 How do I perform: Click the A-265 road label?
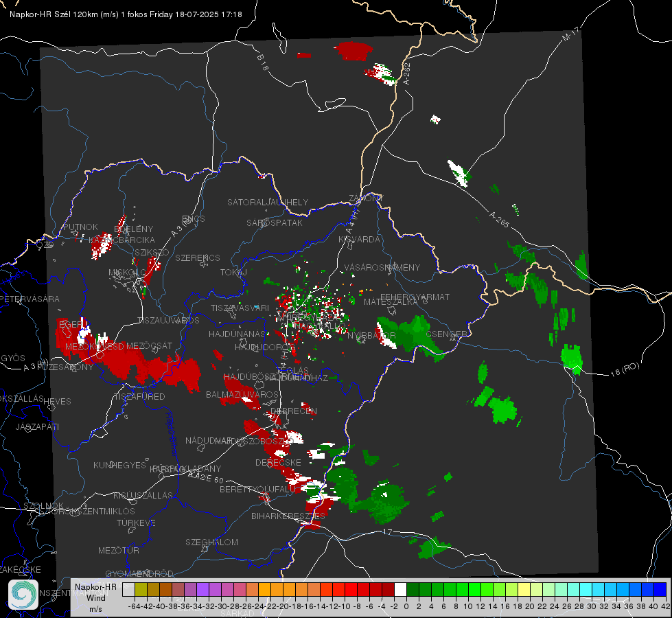(x=499, y=219)
